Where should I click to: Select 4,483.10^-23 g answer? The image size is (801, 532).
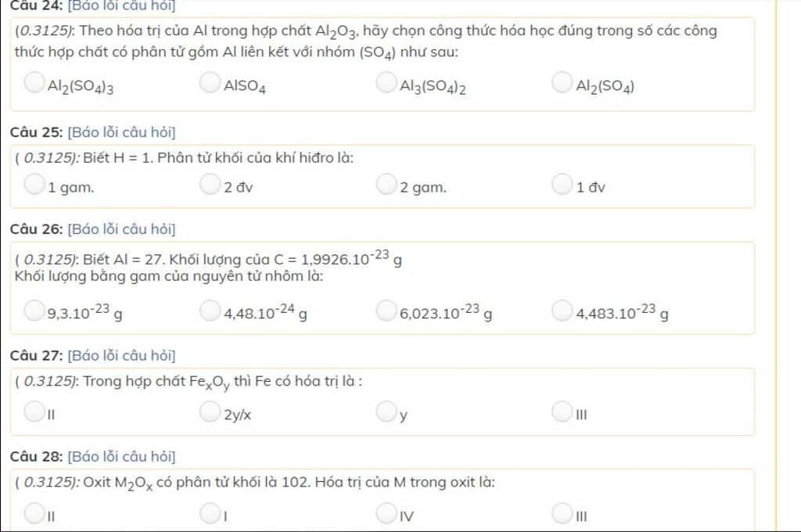[x=562, y=311]
